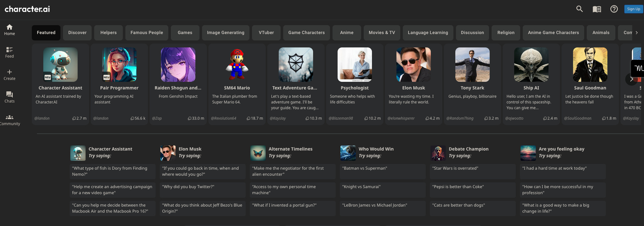Click the character.ai logo
The width and height of the screenshot is (644, 226).
tap(27, 9)
